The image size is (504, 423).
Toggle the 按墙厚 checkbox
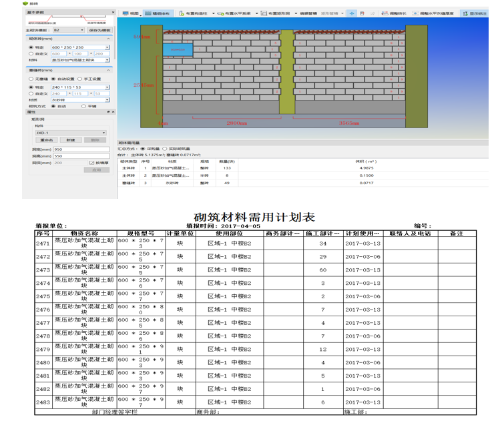coord(92,163)
